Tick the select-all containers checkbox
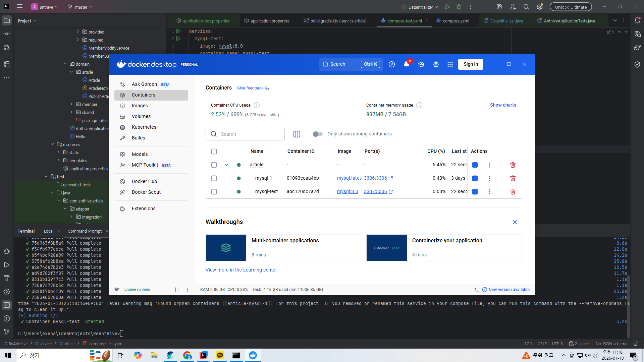The height and width of the screenshot is (362, 644). point(214,152)
